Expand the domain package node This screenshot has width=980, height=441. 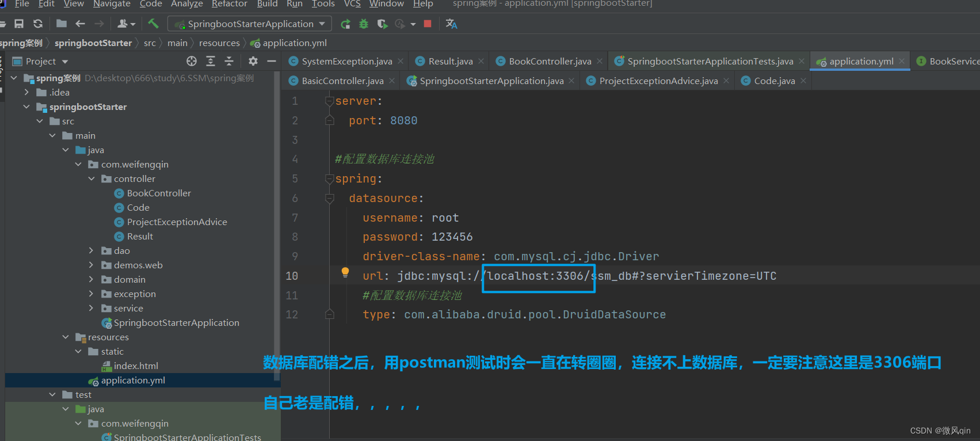coord(91,279)
